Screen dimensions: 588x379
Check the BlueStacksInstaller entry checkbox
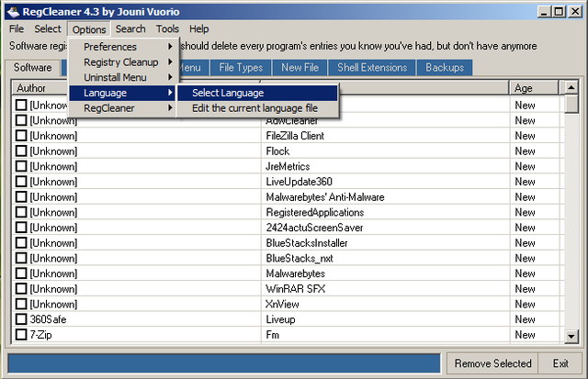click(x=21, y=243)
